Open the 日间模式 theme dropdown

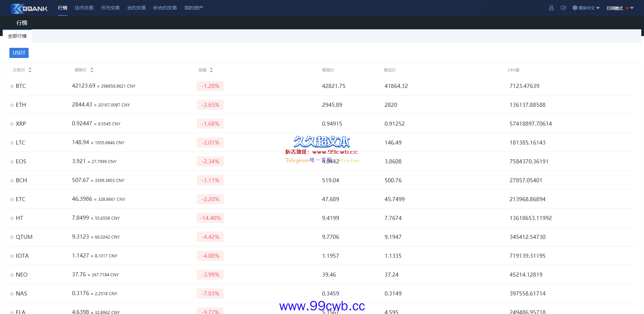tap(620, 8)
